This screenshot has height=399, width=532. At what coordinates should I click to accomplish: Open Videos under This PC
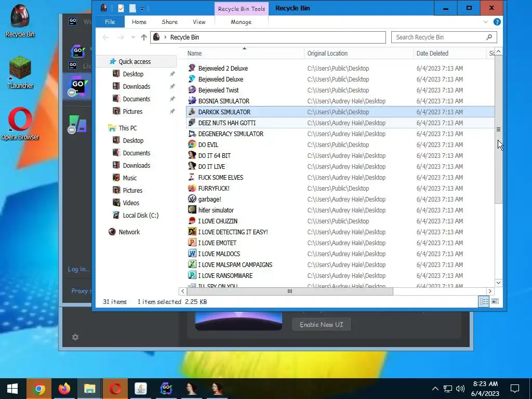click(131, 203)
